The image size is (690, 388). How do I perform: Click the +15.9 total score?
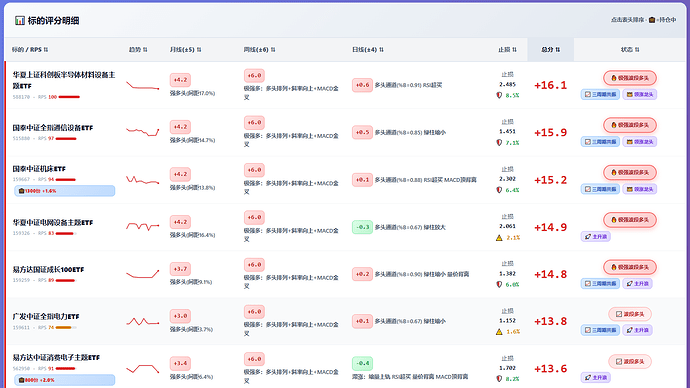pyautogui.click(x=551, y=132)
